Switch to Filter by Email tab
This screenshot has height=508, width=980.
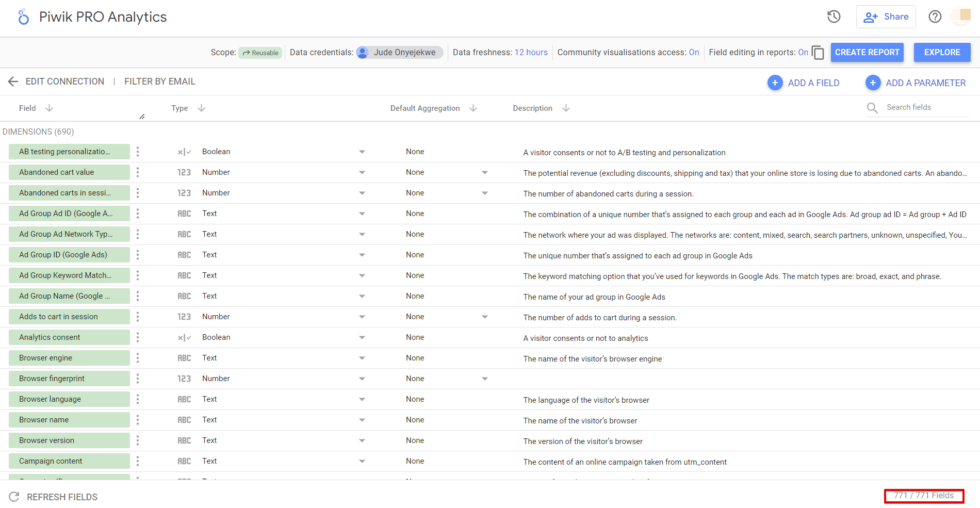click(x=160, y=81)
